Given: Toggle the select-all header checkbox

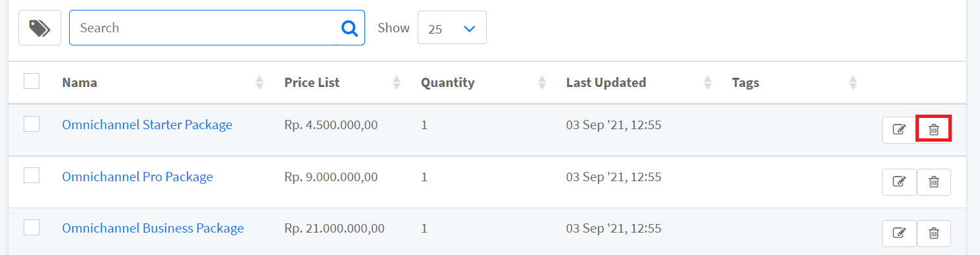Looking at the screenshot, I should [x=32, y=81].
